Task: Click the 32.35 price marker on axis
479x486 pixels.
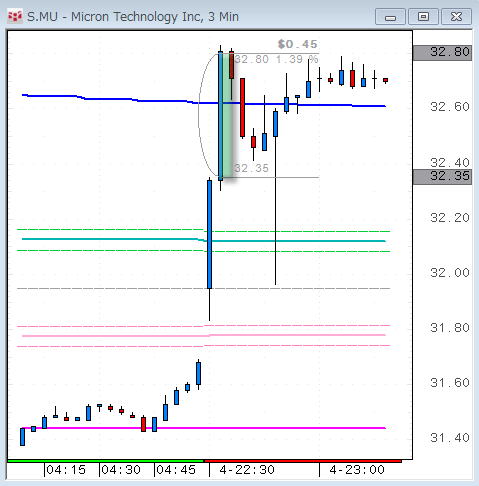Action: coord(442,176)
